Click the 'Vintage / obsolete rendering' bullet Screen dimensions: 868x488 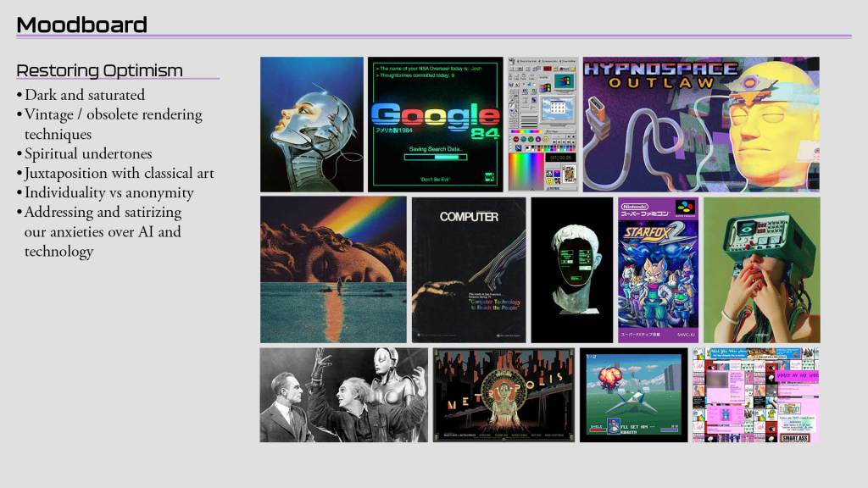113,114
